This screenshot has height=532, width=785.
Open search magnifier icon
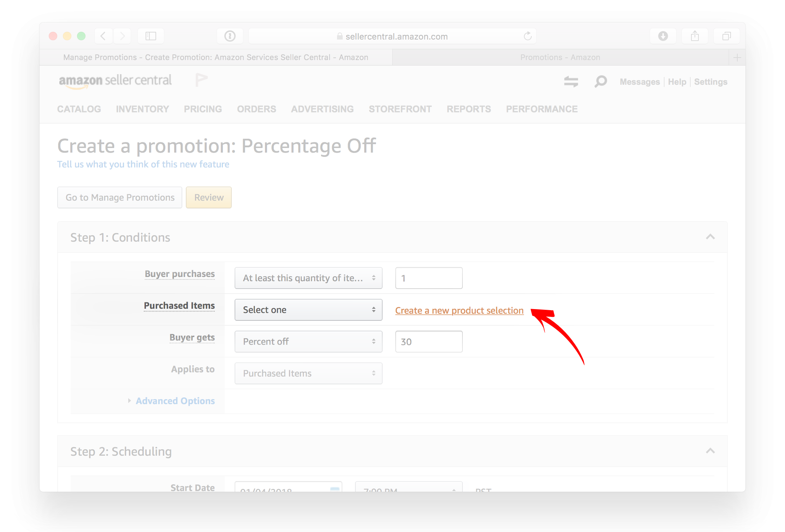tap(600, 82)
